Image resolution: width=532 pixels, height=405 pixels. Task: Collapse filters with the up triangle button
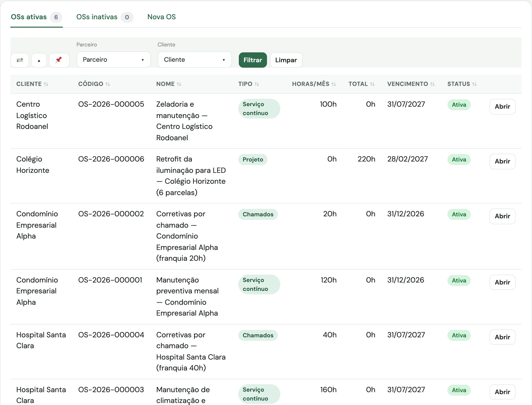click(x=39, y=60)
